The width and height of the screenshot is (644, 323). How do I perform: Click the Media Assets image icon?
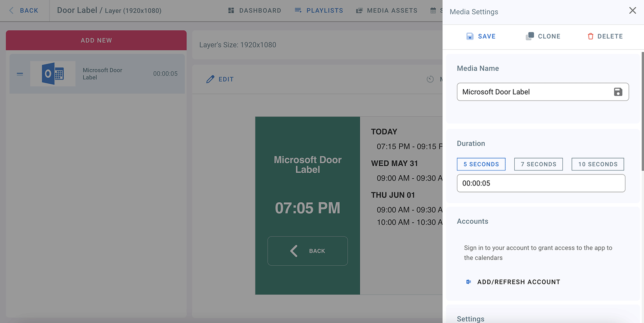(359, 11)
